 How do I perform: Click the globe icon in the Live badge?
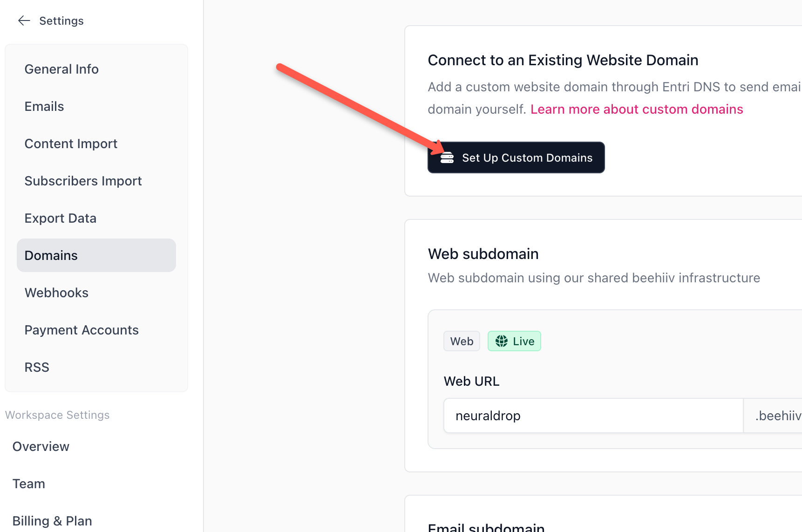point(502,341)
